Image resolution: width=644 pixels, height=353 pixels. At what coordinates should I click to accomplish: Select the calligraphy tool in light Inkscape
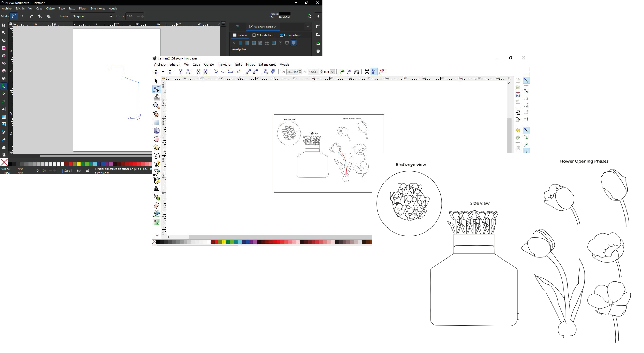pos(157,180)
